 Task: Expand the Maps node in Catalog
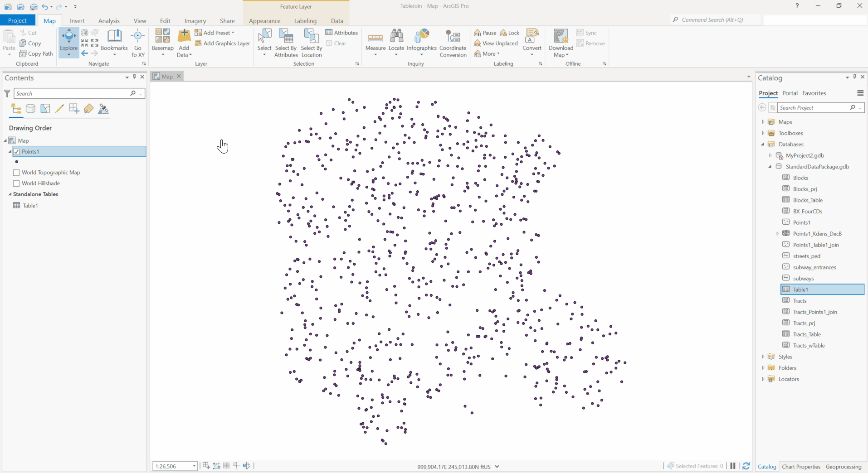(763, 122)
